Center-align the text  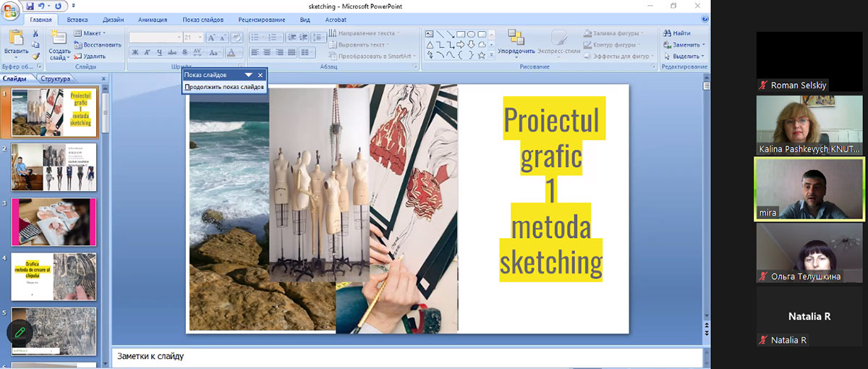tap(267, 52)
